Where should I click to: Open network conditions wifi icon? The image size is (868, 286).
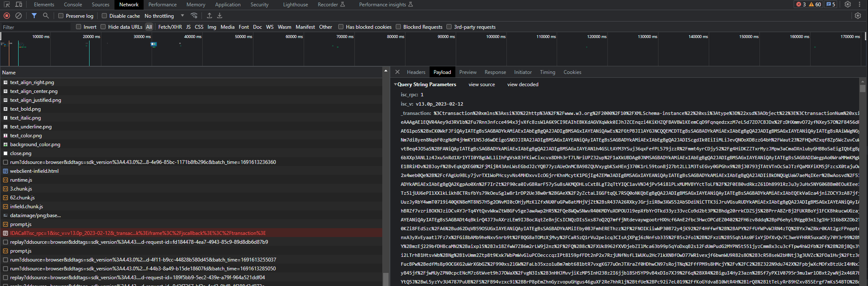194,16
